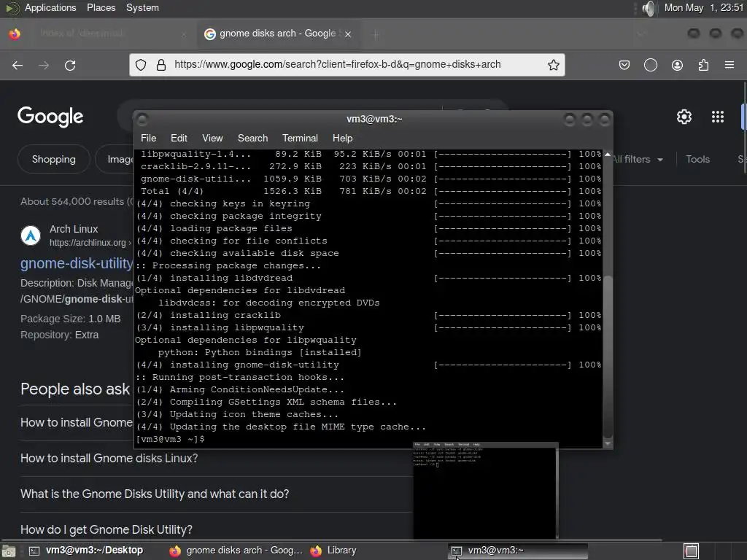The height and width of the screenshot is (560, 747).
Task: Click the "Package Size: 1.0 MB" text
Action: [x=71, y=319]
